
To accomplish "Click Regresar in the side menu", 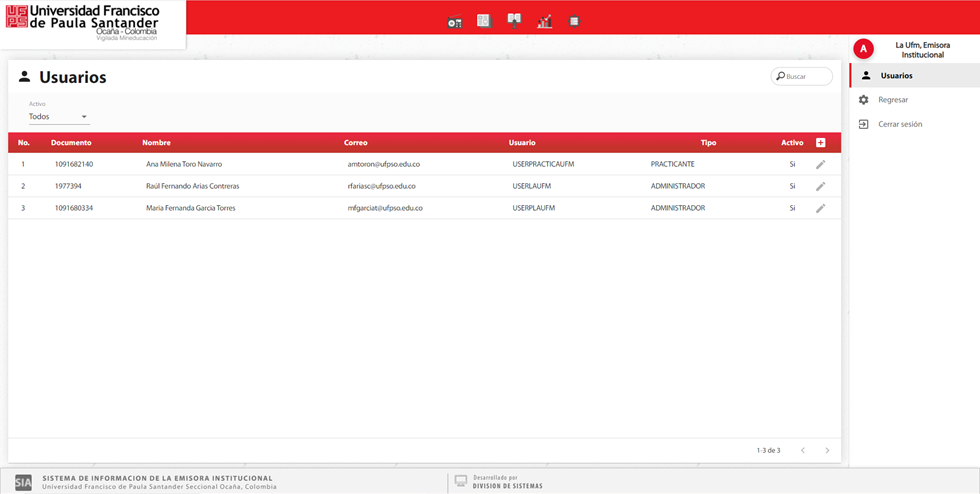I will coord(893,100).
